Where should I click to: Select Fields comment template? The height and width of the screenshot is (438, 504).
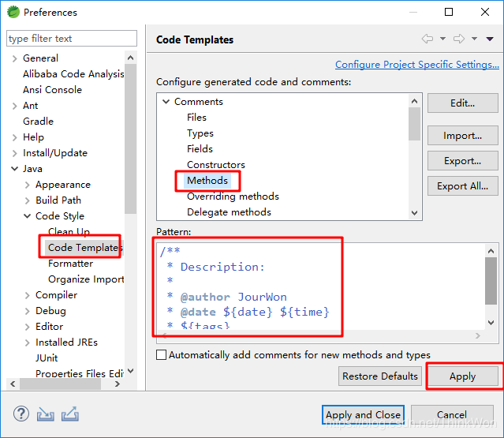[x=200, y=149]
